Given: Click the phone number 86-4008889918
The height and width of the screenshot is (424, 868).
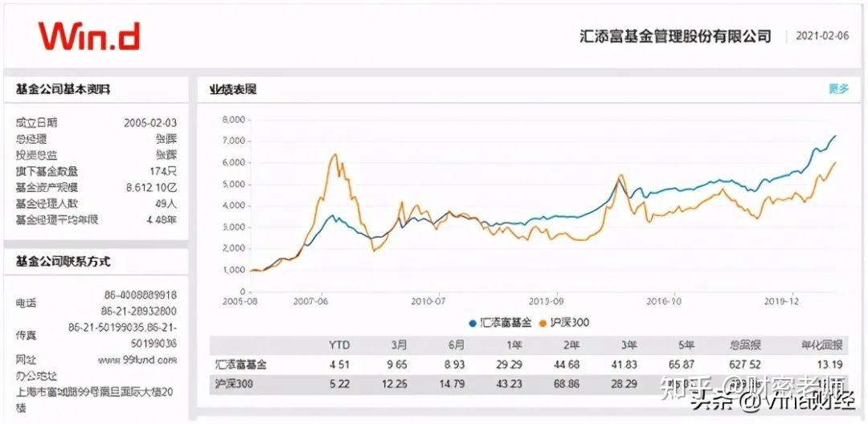Looking at the screenshot, I should coord(141,296).
